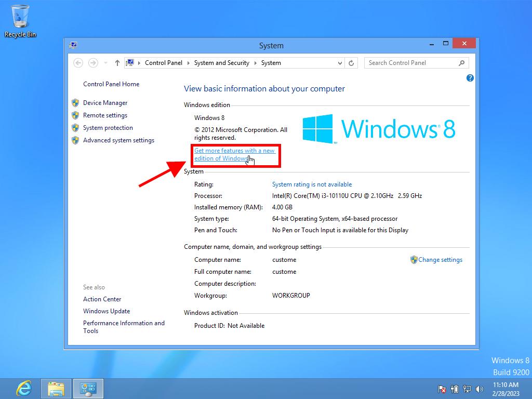The image size is (532, 399).
Task: Open the recent locations dropdown arrow
Action: coord(106,63)
